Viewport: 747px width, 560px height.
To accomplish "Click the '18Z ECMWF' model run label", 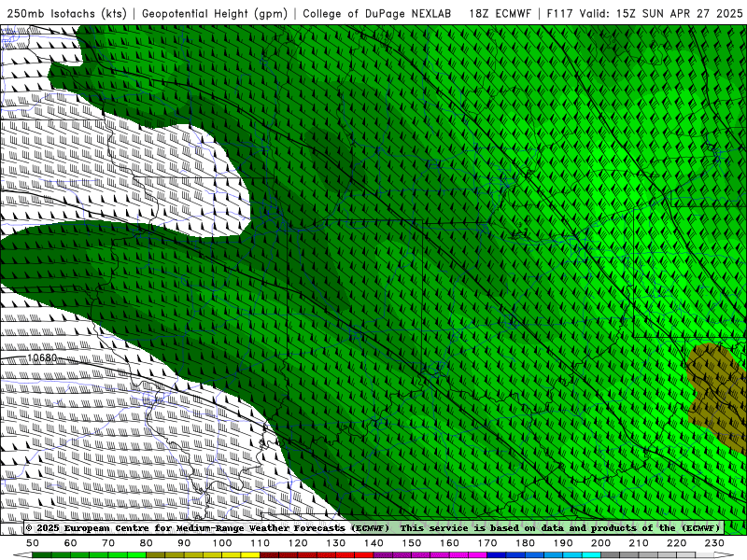I will click(x=500, y=13).
